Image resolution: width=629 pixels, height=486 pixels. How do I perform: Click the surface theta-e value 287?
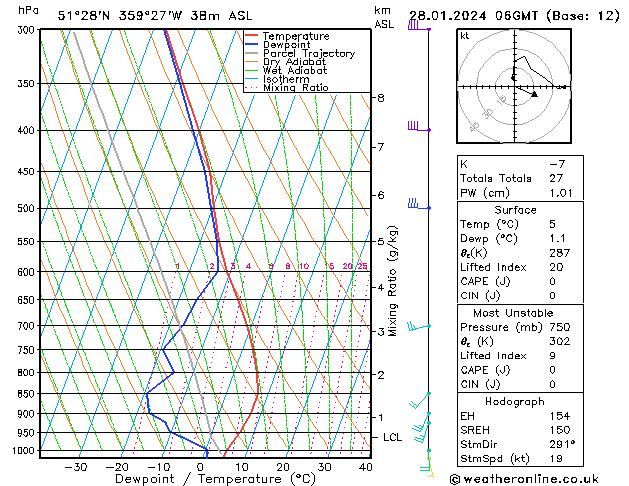click(560, 253)
